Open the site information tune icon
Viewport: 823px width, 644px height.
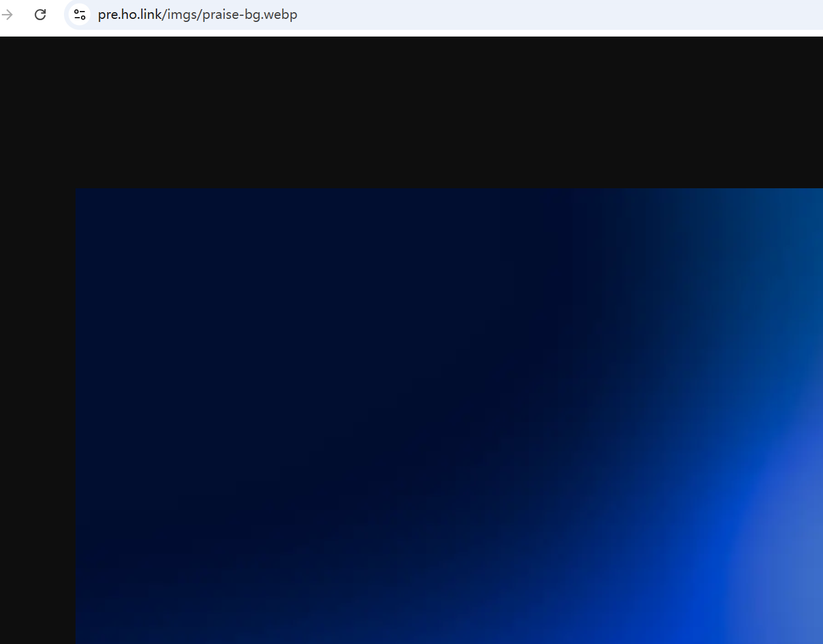[79, 15]
